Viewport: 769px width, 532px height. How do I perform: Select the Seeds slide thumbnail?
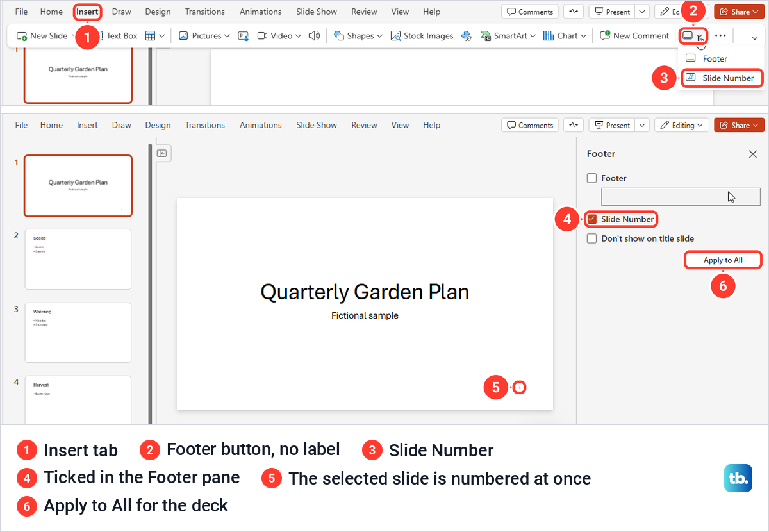point(78,259)
